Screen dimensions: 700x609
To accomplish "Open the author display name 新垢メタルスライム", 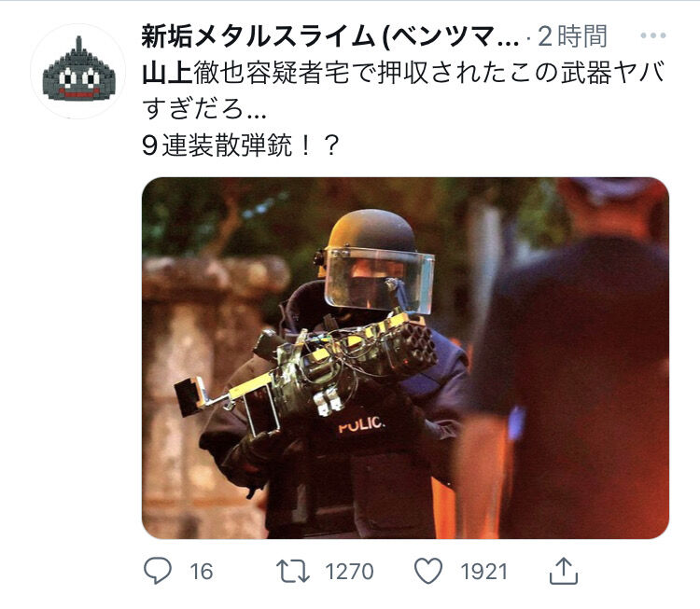I will tap(329, 36).
